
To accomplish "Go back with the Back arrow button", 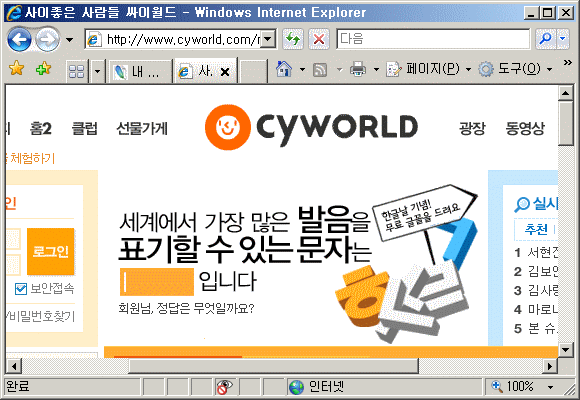I will pyautogui.click(x=19, y=39).
